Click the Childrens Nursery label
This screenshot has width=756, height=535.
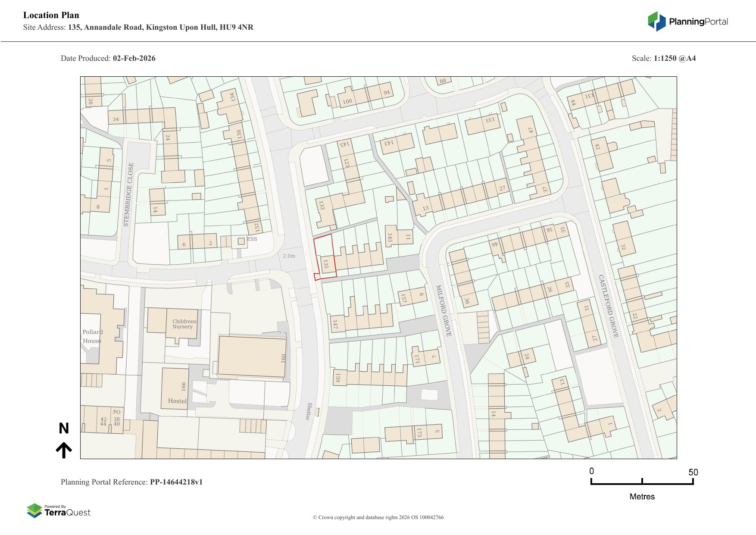pos(184,324)
